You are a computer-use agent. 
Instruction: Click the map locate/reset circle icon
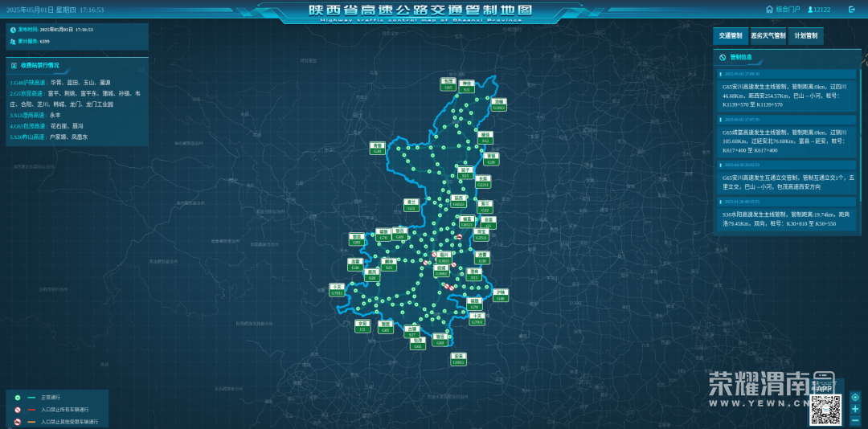pyautogui.click(x=855, y=397)
